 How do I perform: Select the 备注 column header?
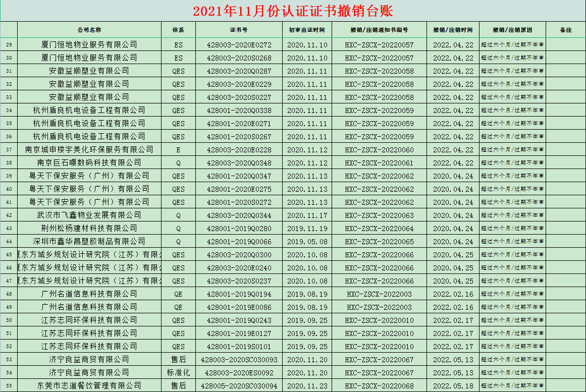pyautogui.click(x=565, y=30)
